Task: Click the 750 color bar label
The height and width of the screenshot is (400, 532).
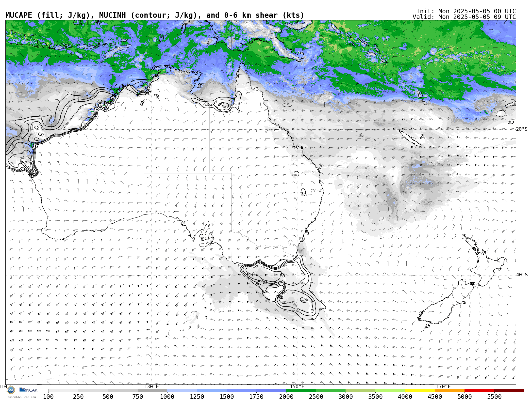Action: click(x=138, y=397)
